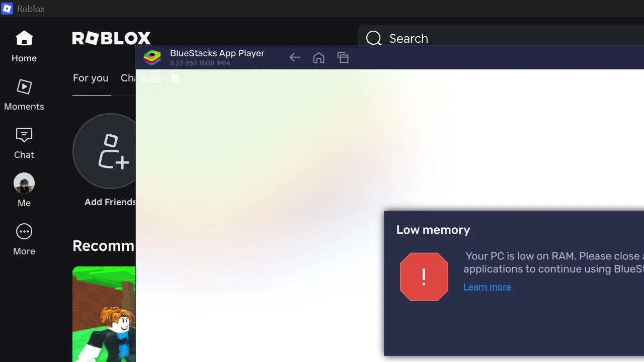644x362 pixels.
Task: Click the 4:56 clock in BlueStacks
Action: tap(151, 79)
